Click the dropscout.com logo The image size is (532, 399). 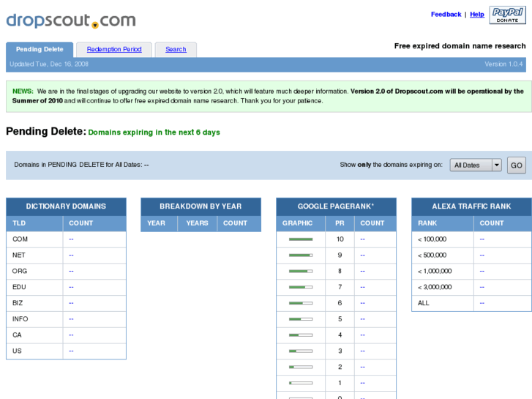click(71, 20)
